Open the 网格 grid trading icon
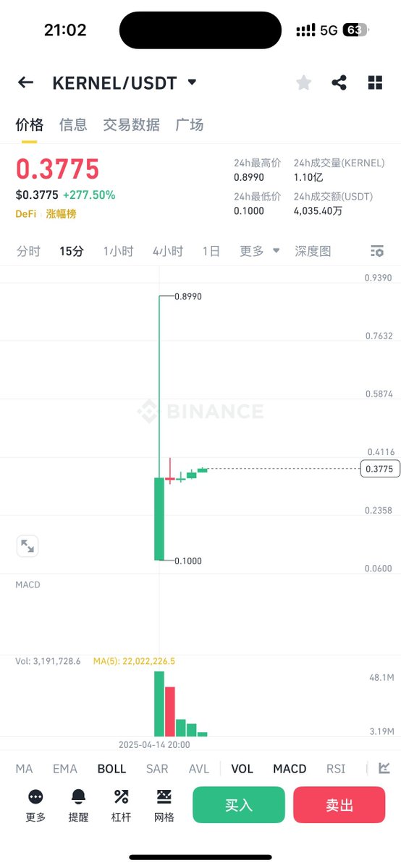This screenshot has width=401, height=868. [164, 805]
